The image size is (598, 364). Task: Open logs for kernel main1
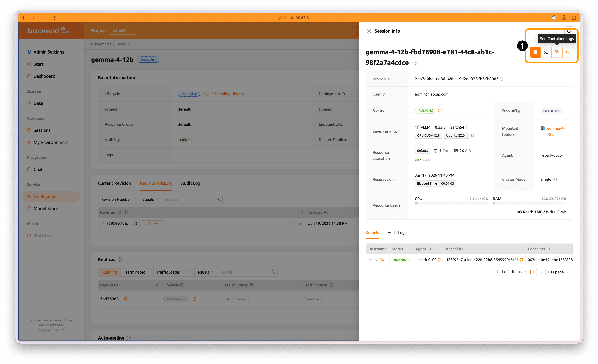[382, 260]
